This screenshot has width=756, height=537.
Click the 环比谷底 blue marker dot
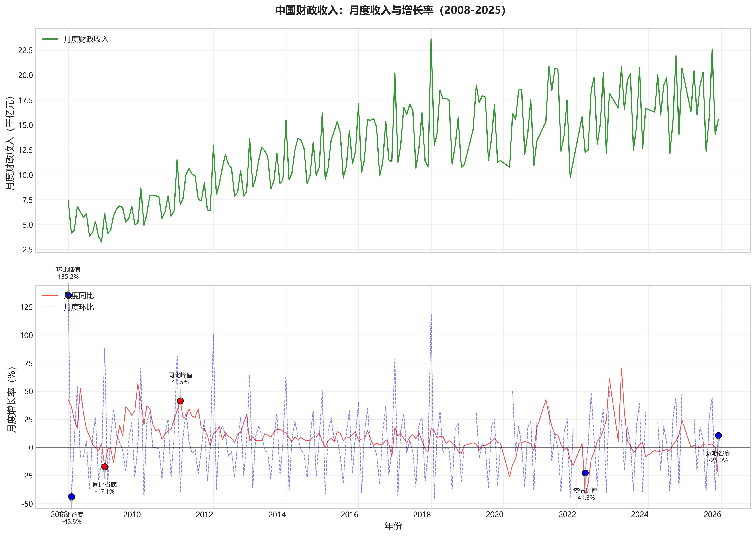point(71,497)
